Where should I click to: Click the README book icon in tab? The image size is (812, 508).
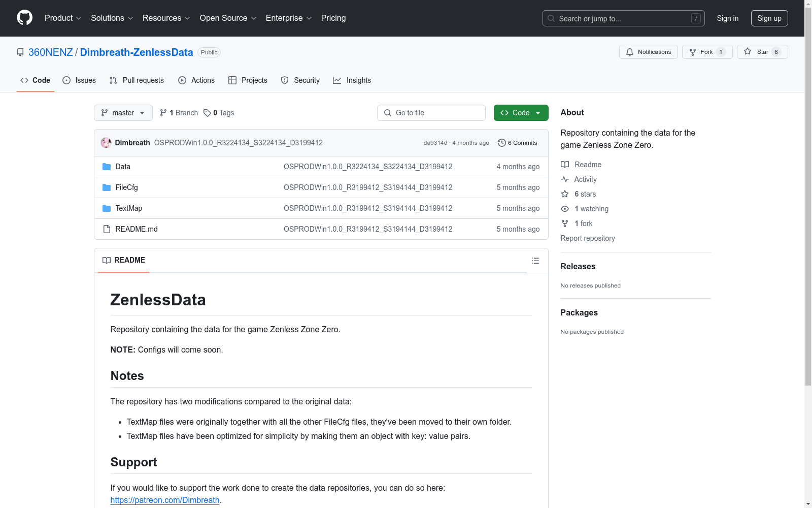click(107, 260)
